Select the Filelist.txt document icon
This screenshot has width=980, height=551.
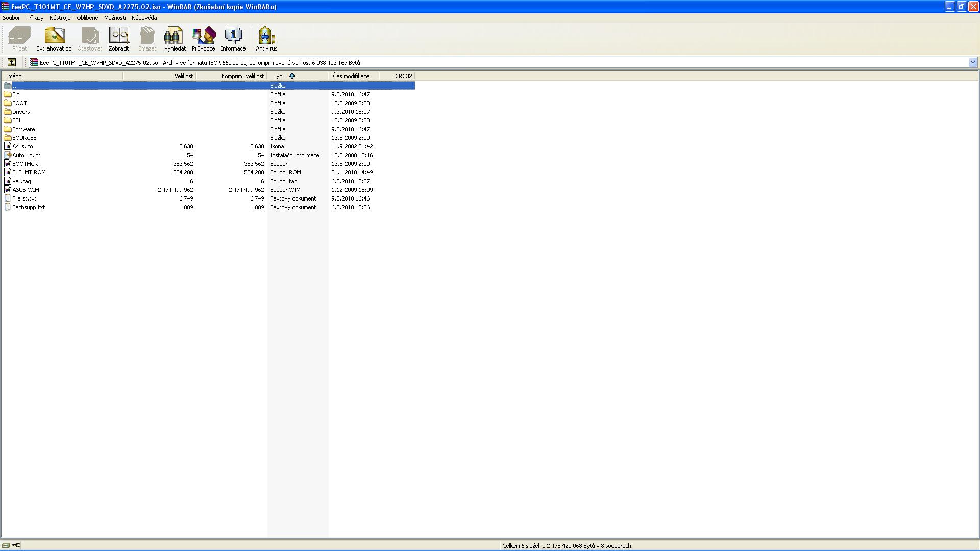(8, 198)
